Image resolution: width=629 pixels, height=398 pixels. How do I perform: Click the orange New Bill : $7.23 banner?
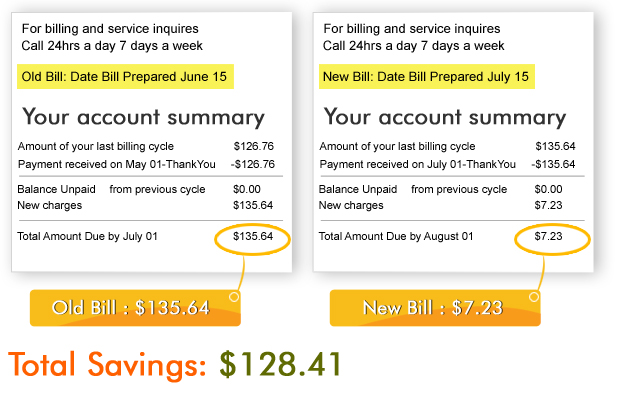[x=435, y=308]
